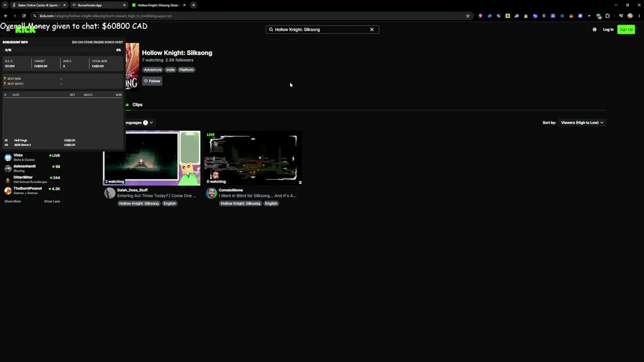Open new browser tab with plus icon

[193, 5]
